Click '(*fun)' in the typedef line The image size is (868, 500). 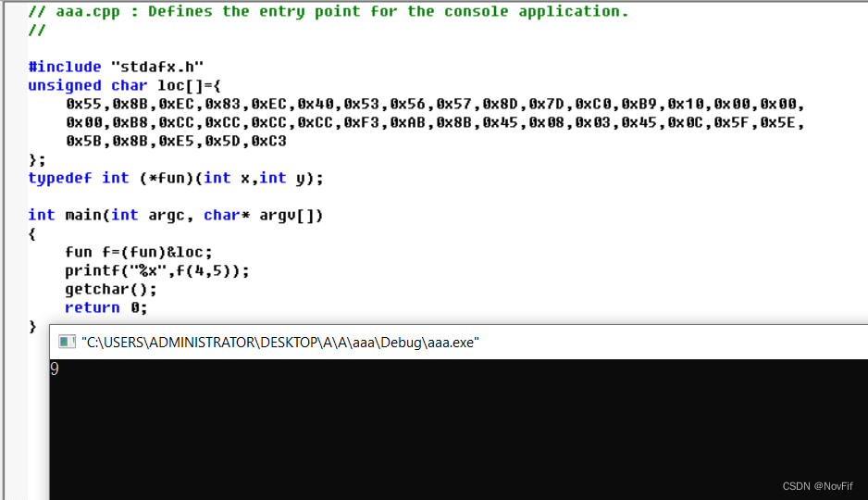point(167,178)
